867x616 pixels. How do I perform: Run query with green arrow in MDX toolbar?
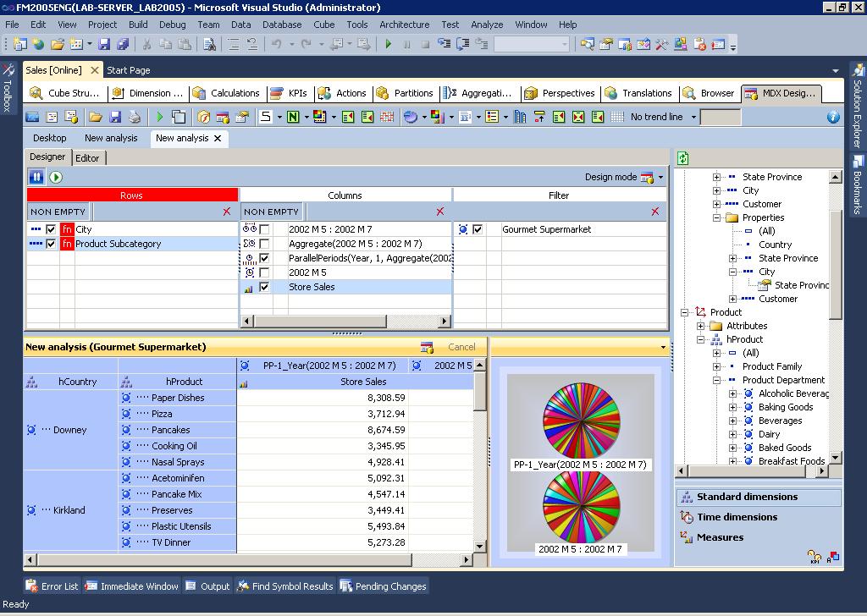click(x=160, y=117)
